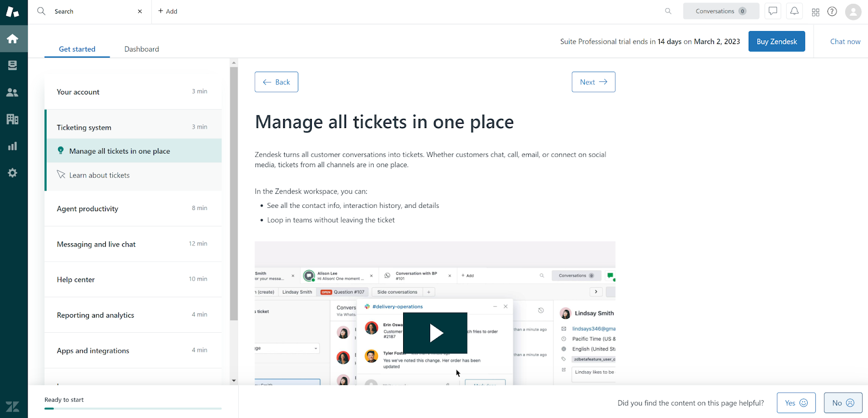Viewport: 868px width, 418px height.
Task: Open Reporting bar chart icon
Action: 12,146
